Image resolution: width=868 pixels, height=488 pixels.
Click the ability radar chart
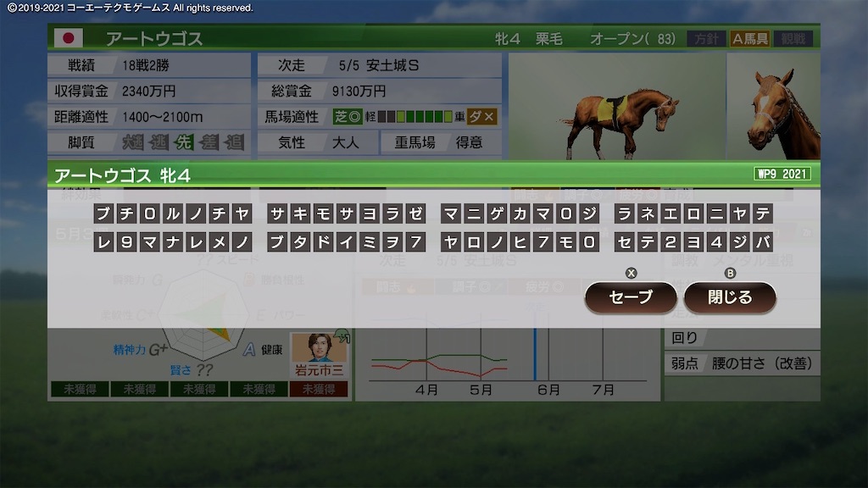pyautogui.click(x=203, y=316)
